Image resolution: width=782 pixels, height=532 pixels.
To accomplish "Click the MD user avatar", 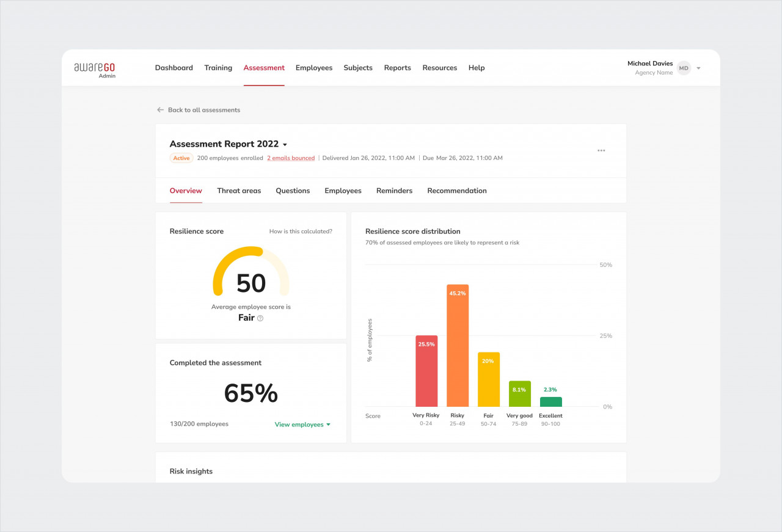I will [x=684, y=68].
